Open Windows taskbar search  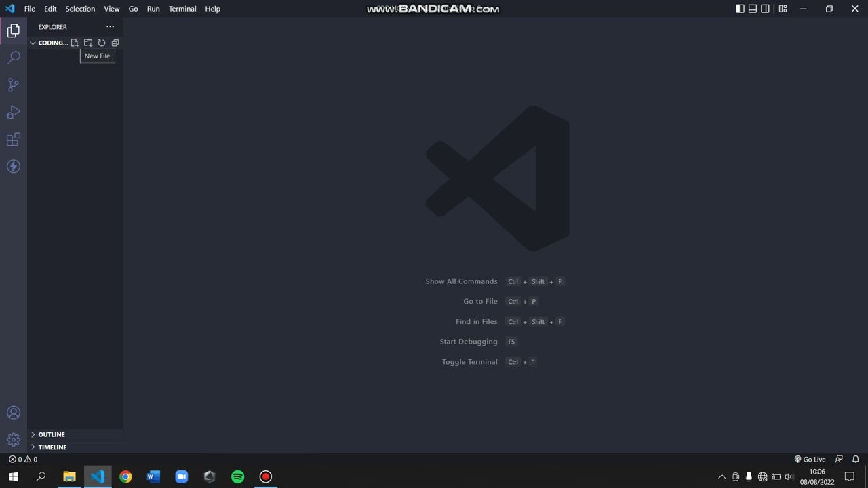41,476
